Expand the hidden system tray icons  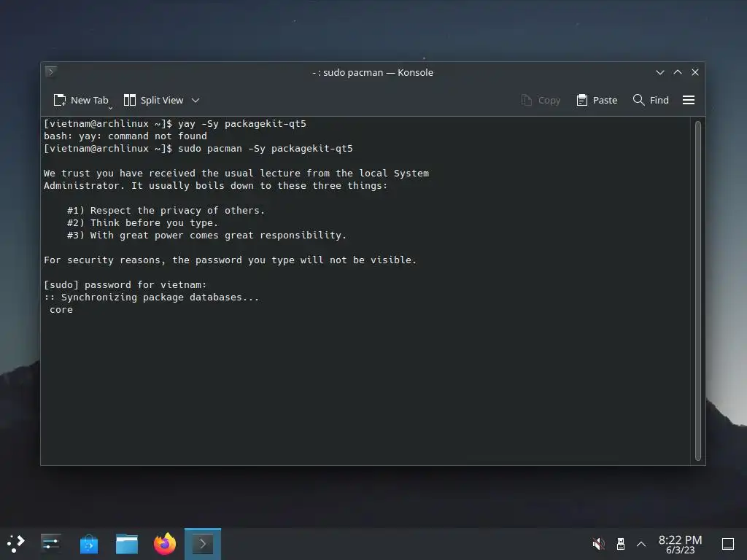[641, 544]
